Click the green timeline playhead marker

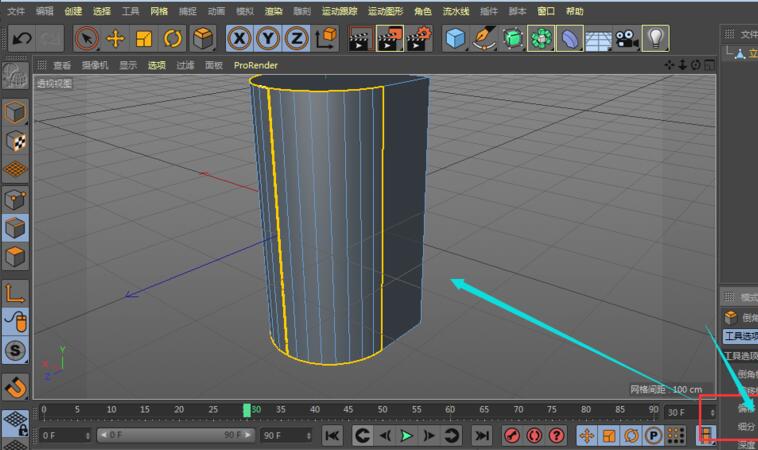point(247,410)
